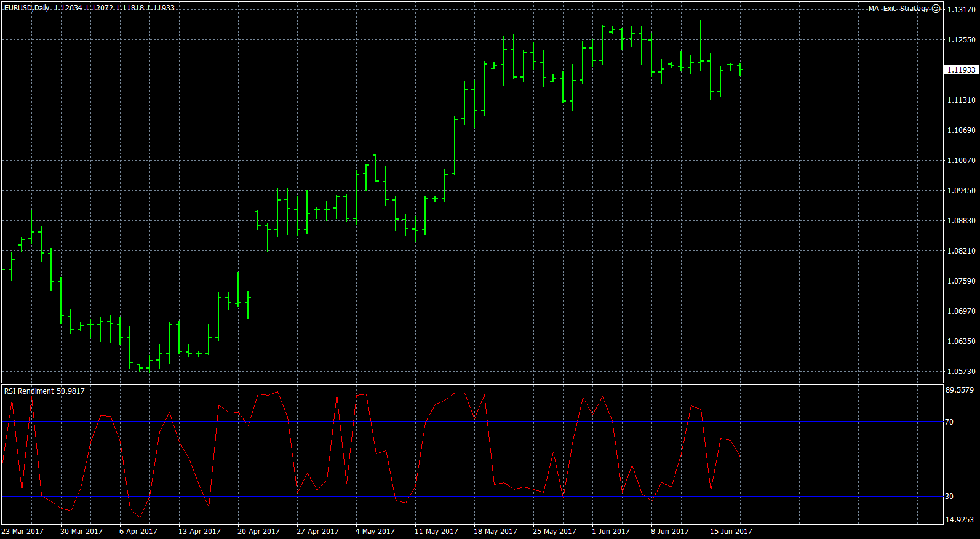Screen dimensions: 980x539
Task: Click the 25 May 2017 date label
Action: pyautogui.click(x=554, y=532)
